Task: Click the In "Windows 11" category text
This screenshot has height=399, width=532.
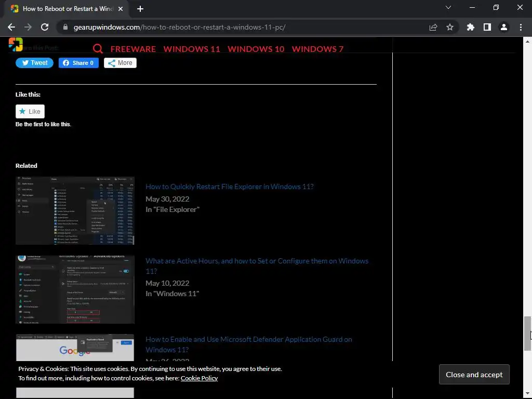Action: [x=172, y=294]
